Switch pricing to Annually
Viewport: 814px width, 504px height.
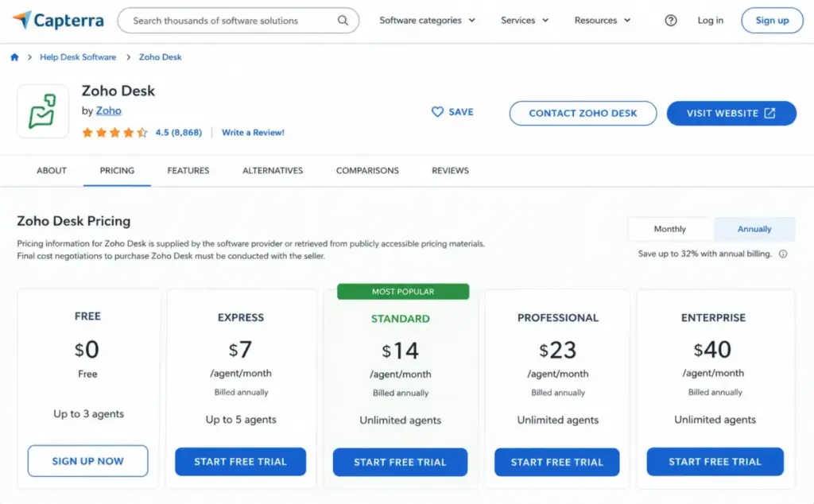click(x=754, y=229)
